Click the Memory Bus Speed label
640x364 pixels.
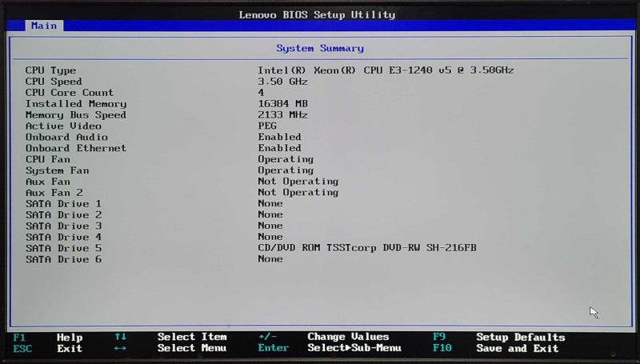pos(76,115)
